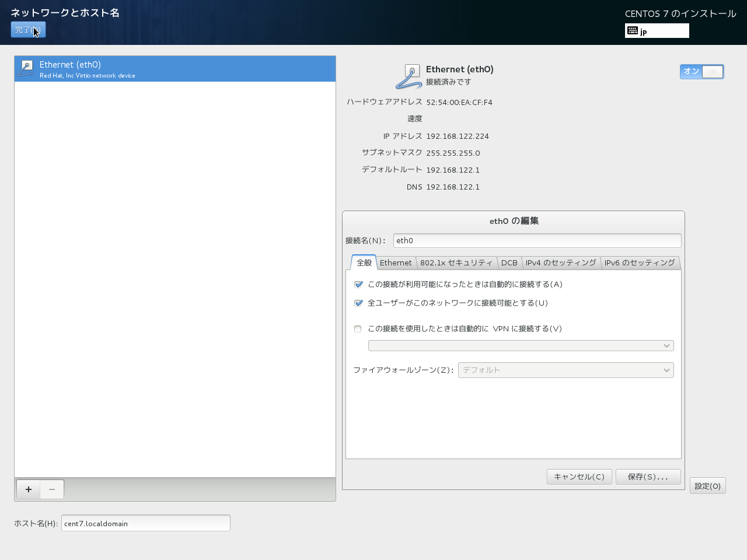Click the hostname input field
Image resolution: width=747 pixels, height=560 pixels.
[x=145, y=523]
